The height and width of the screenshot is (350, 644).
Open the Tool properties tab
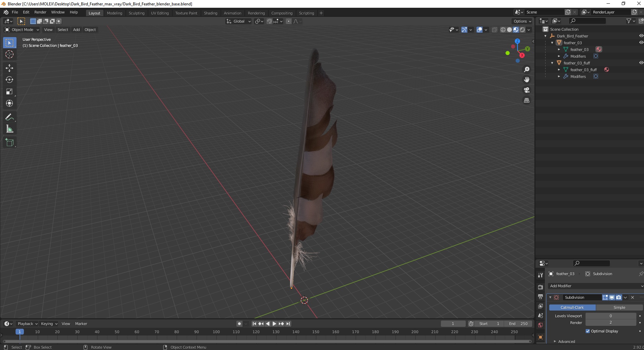click(x=540, y=275)
